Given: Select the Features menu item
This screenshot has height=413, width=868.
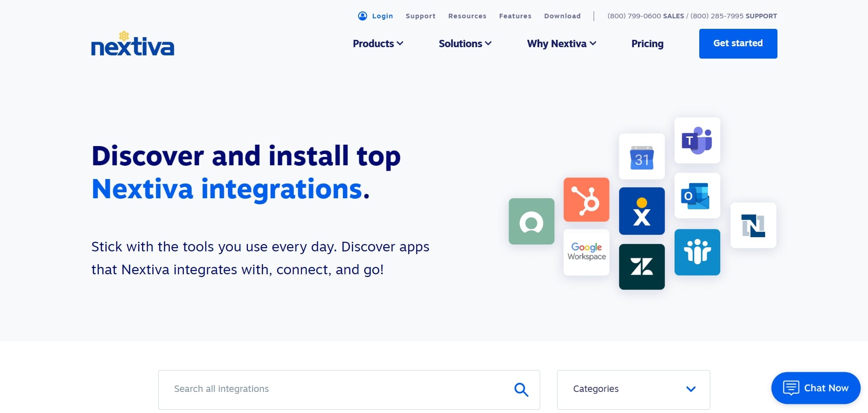Looking at the screenshot, I should click(x=515, y=16).
